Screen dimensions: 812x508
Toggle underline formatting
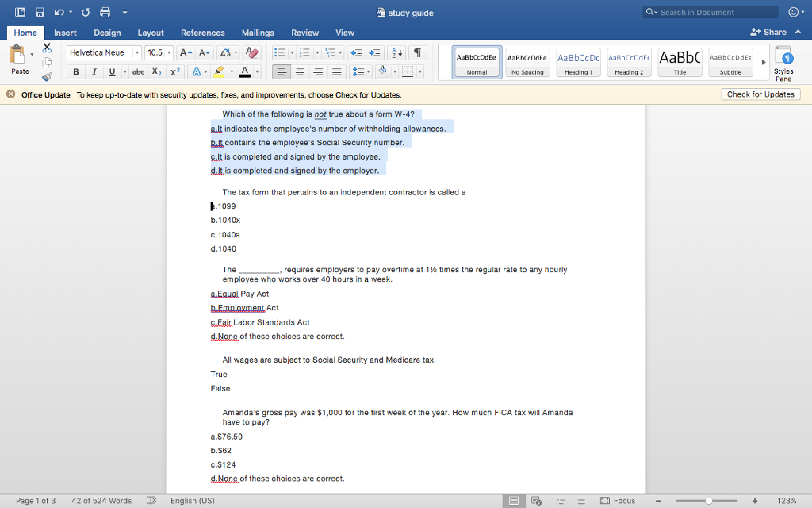pos(112,72)
